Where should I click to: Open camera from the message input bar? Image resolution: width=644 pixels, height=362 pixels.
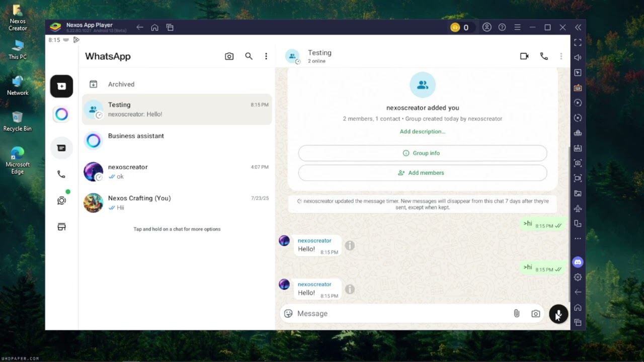[536, 313]
